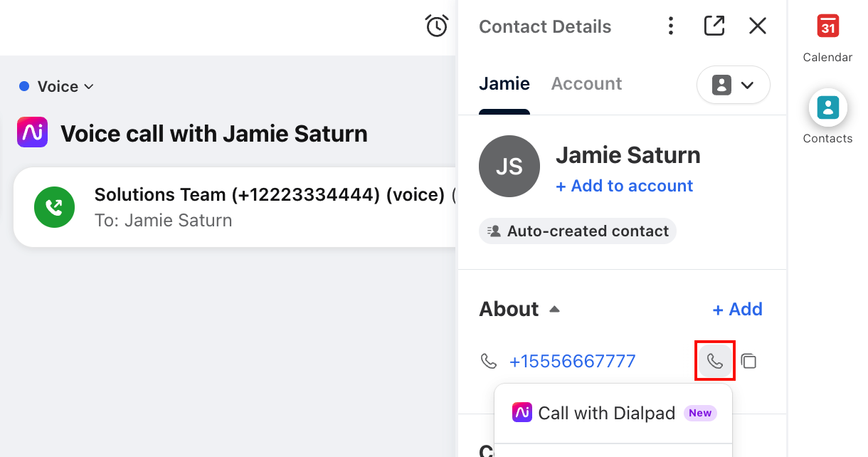
Task: Expand the Voice channel dropdown
Action: click(x=57, y=86)
